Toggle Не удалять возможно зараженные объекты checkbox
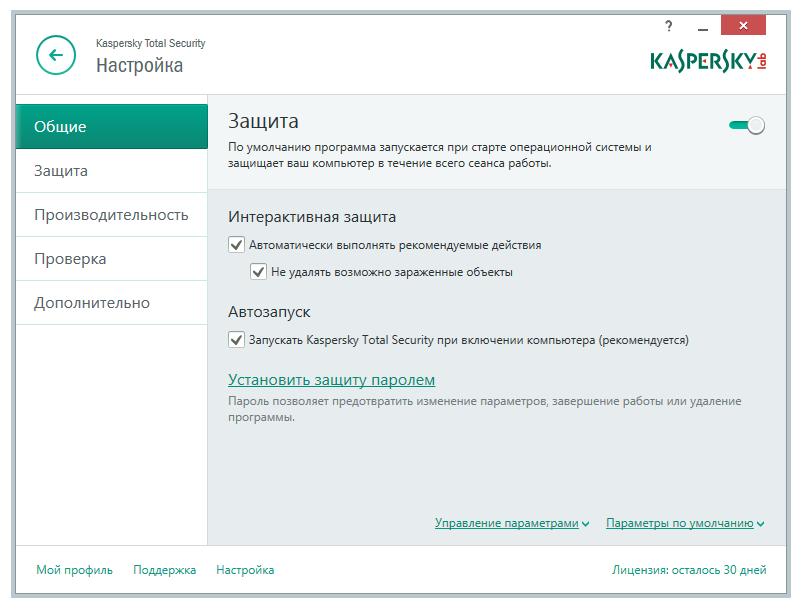The image size is (800, 603). point(258,272)
